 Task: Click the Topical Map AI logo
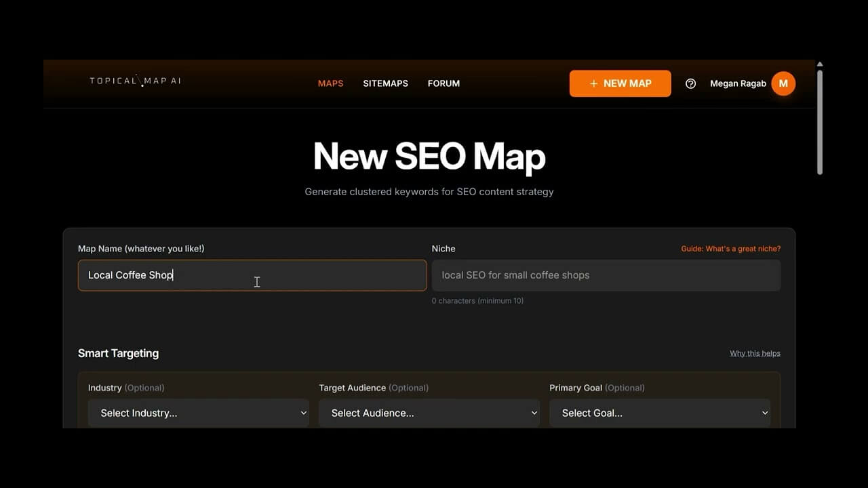click(x=135, y=81)
